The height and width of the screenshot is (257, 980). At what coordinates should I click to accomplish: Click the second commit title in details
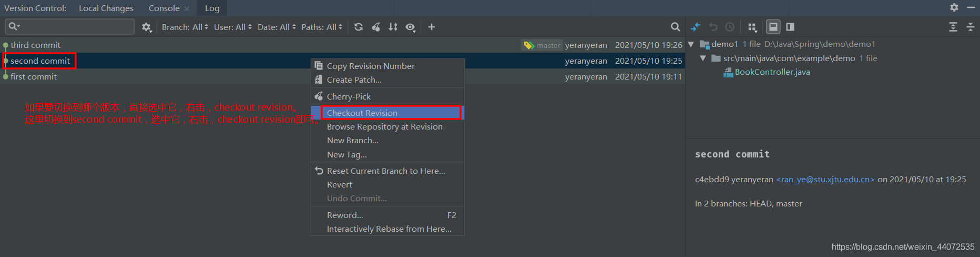(732, 154)
